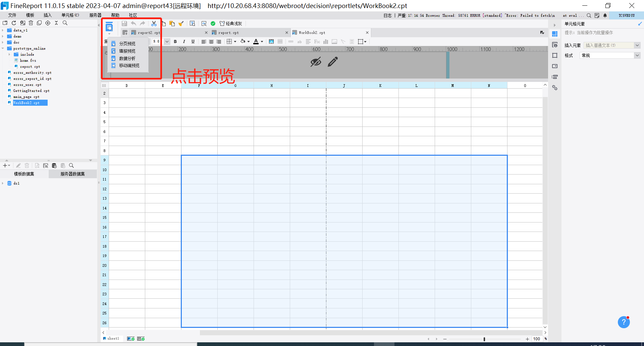Search datasets using the magnifier icon

[x=71, y=165]
